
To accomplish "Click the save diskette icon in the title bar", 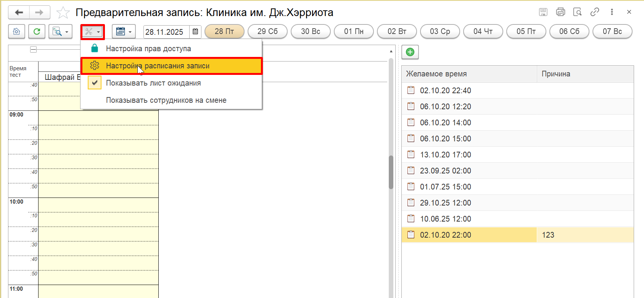I will 543,12.
